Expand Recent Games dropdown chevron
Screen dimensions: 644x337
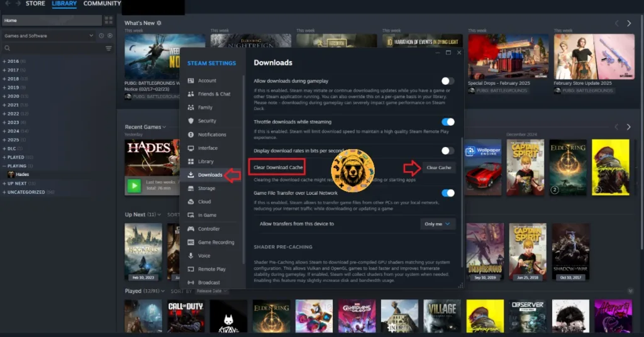pyautogui.click(x=164, y=127)
